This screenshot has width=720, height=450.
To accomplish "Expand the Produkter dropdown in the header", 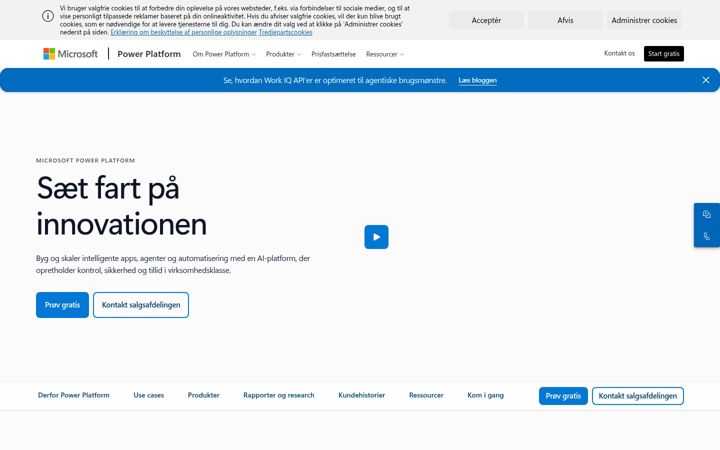I will [x=283, y=54].
